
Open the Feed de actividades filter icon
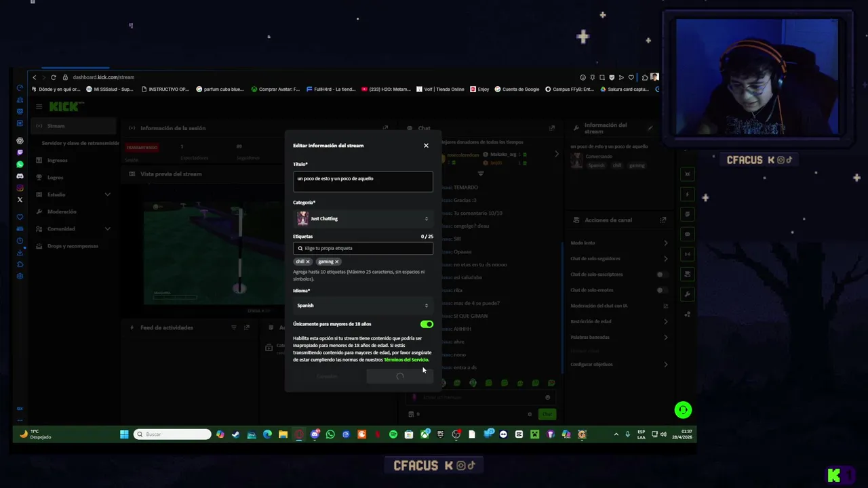point(234,327)
